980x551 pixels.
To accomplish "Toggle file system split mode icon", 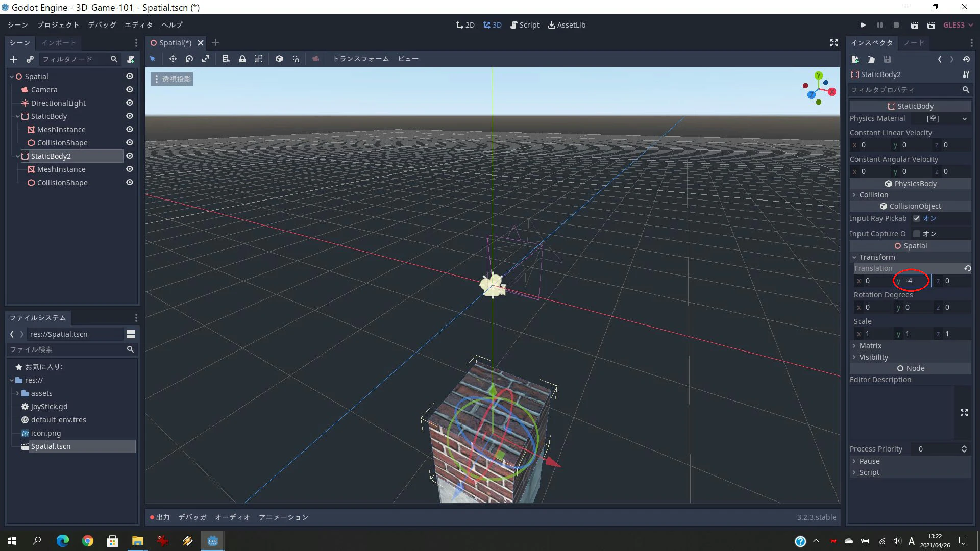I will pos(131,334).
